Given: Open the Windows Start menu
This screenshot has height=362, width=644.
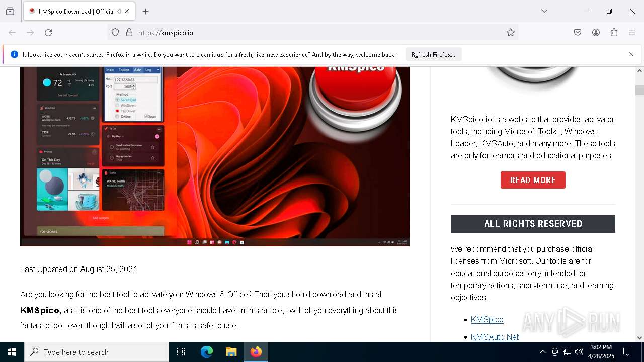Looking at the screenshot, I should [x=12, y=352].
